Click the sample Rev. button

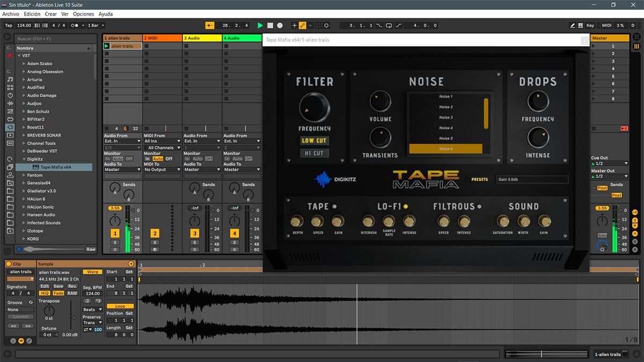pos(72,286)
